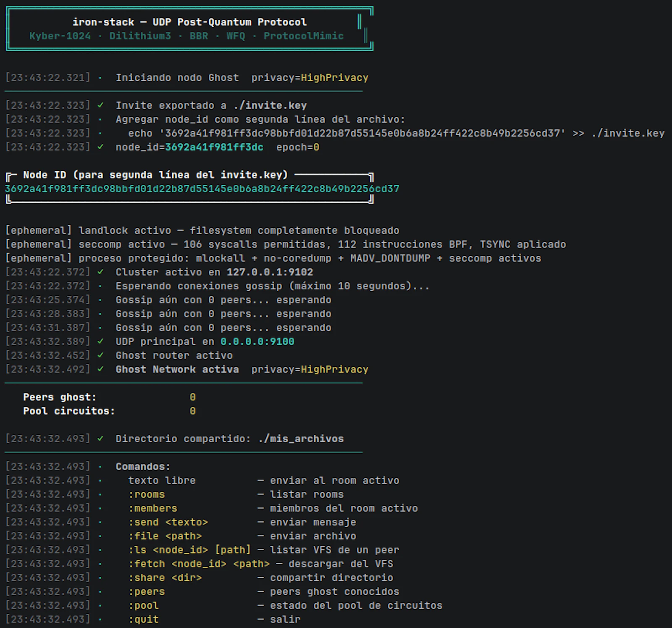Click the ':peers' command
Viewport: 672px width, 628px height.
click(x=147, y=591)
